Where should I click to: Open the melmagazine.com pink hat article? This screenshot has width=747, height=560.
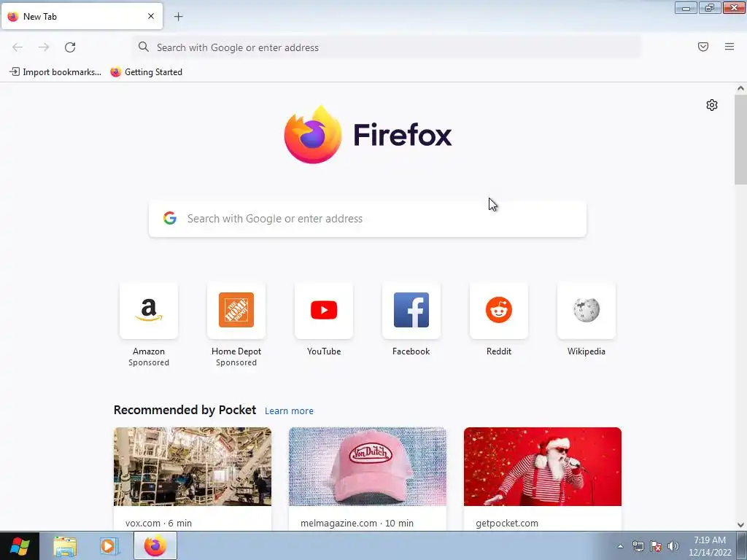[x=368, y=466]
